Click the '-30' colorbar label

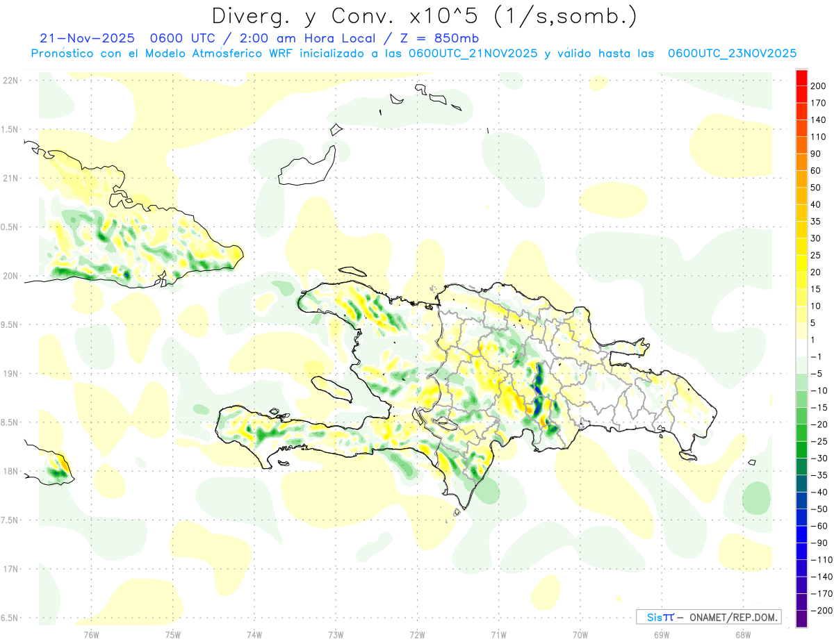(819, 458)
